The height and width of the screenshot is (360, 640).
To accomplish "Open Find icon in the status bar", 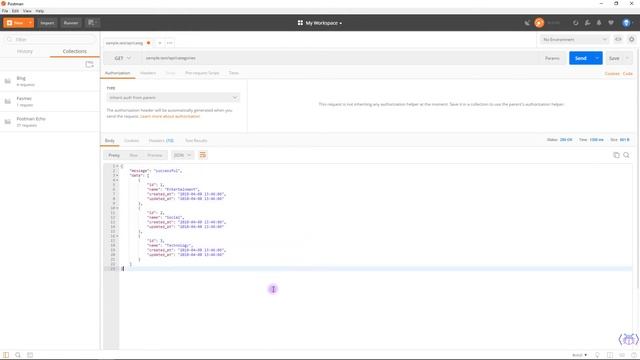I will (18, 355).
